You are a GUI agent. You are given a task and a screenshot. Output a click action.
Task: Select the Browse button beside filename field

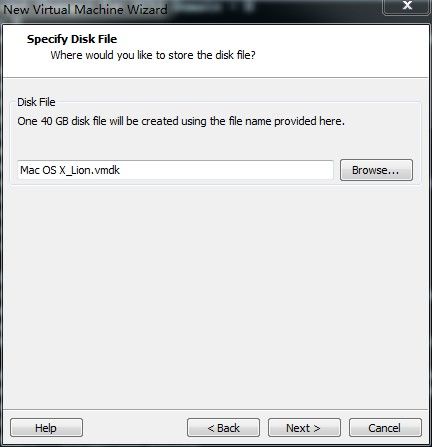[x=376, y=170]
